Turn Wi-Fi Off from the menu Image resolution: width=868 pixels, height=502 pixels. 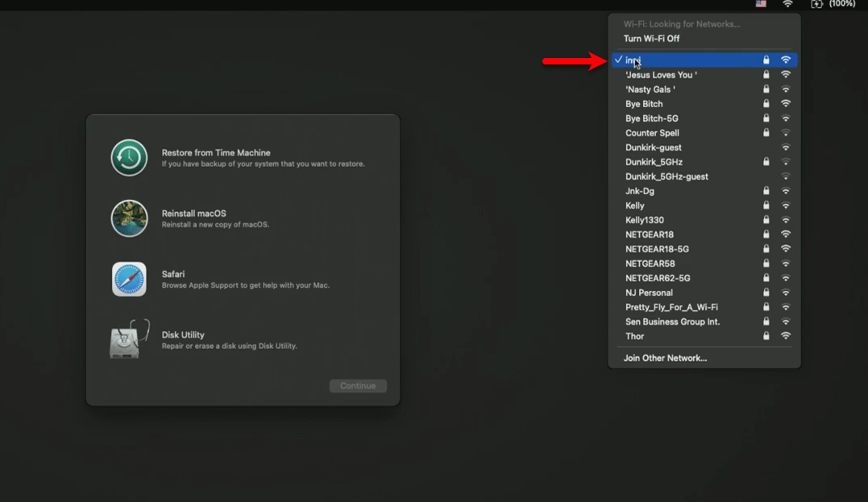[651, 38]
